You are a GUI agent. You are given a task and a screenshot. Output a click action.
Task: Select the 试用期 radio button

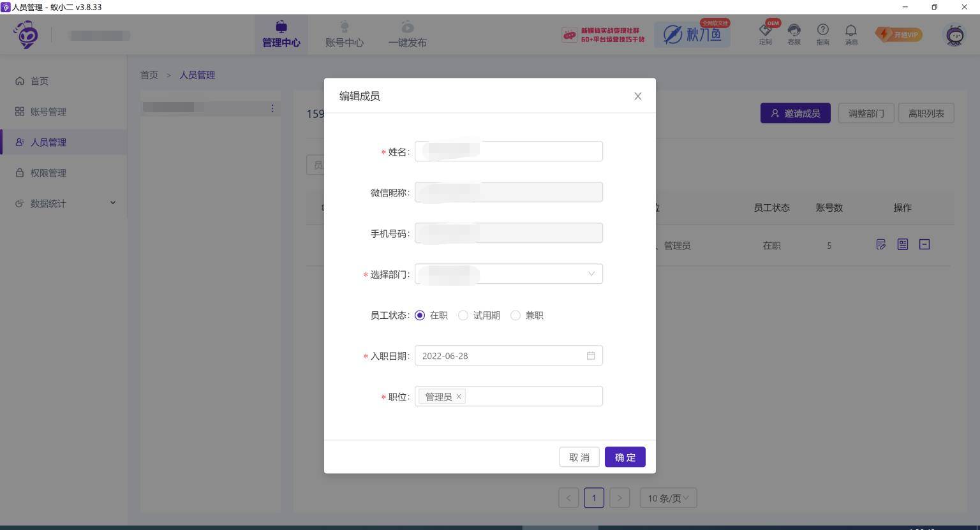pyautogui.click(x=463, y=315)
